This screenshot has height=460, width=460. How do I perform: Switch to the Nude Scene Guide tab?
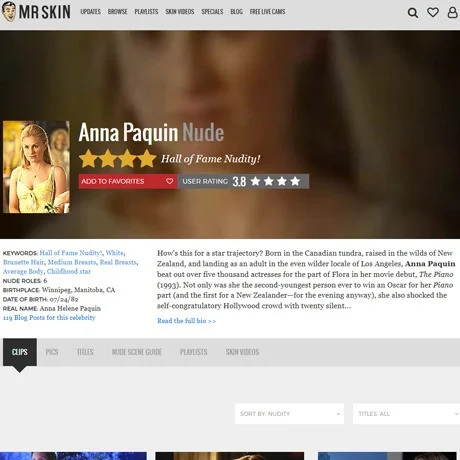tap(137, 352)
